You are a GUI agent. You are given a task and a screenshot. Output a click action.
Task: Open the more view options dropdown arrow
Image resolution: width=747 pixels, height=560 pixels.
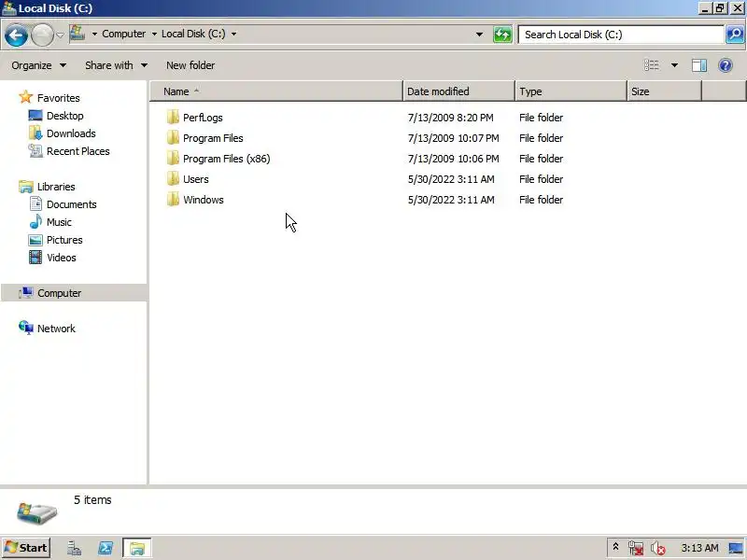[x=674, y=65]
